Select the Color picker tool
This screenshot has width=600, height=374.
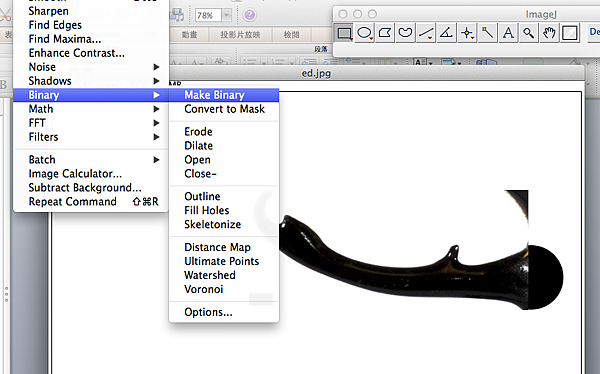(x=569, y=33)
